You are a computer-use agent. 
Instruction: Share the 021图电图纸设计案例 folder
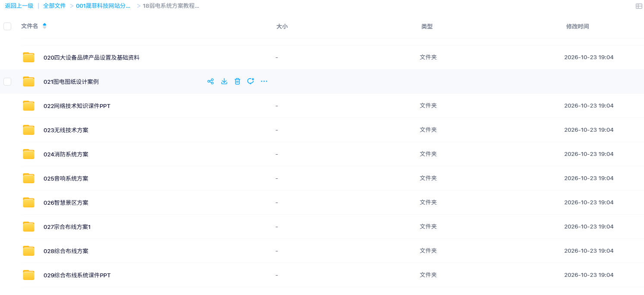[x=210, y=81]
